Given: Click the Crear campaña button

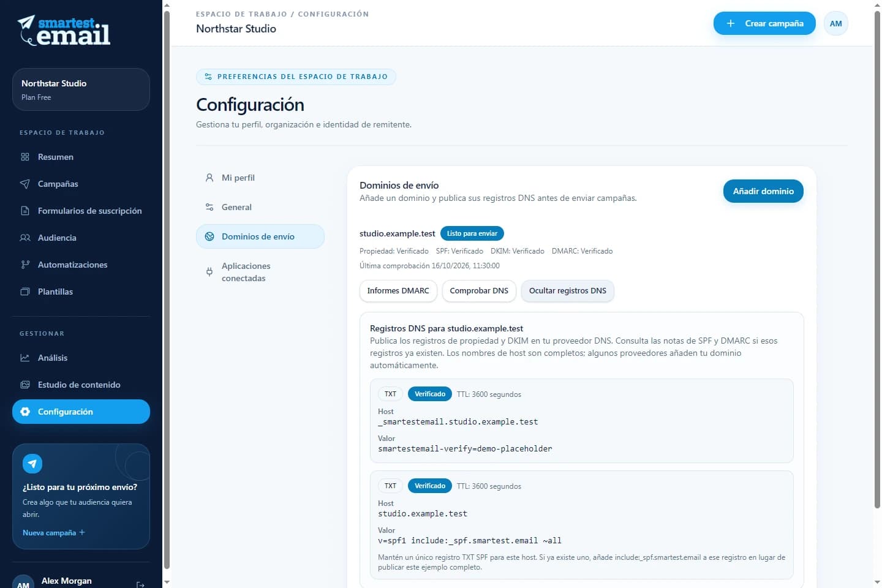Looking at the screenshot, I should 764,23.
